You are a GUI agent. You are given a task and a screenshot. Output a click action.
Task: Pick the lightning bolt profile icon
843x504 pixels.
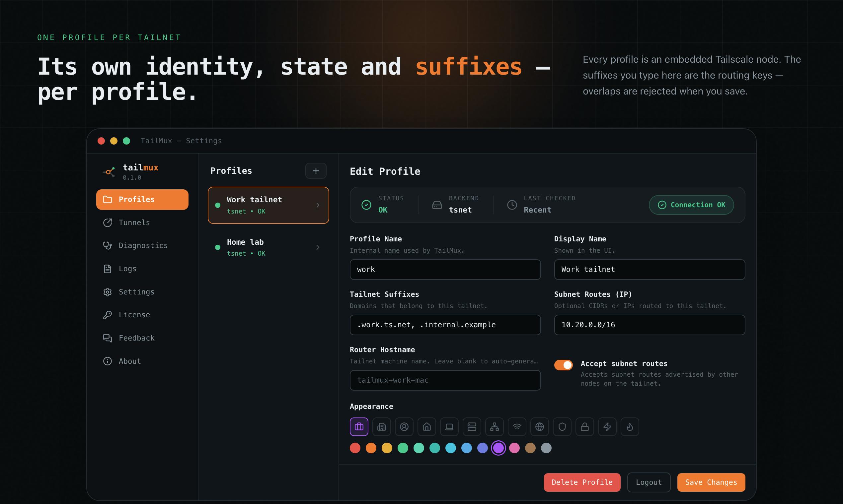coord(607,426)
